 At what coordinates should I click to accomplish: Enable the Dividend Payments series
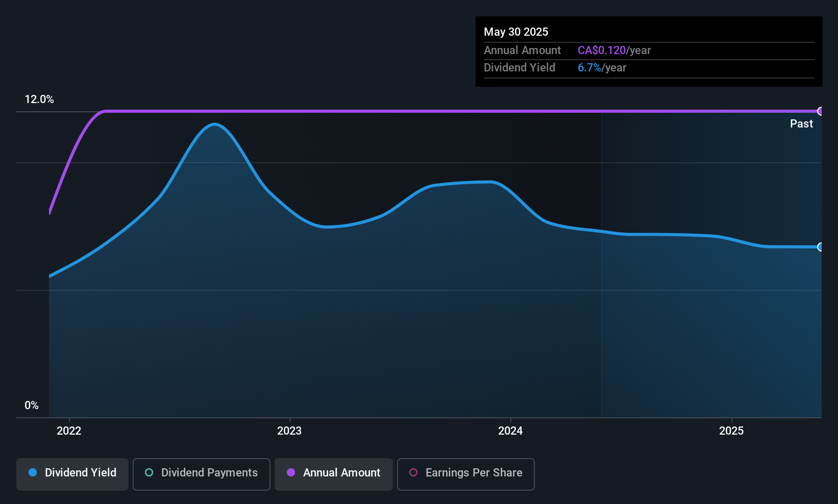tap(202, 474)
